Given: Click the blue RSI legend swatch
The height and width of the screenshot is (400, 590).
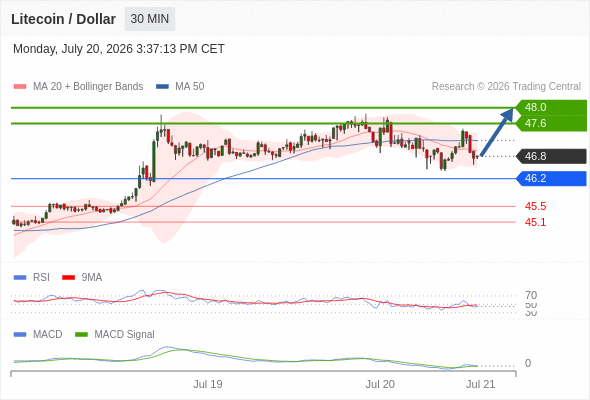Looking at the screenshot, I should [x=20, y=278].
